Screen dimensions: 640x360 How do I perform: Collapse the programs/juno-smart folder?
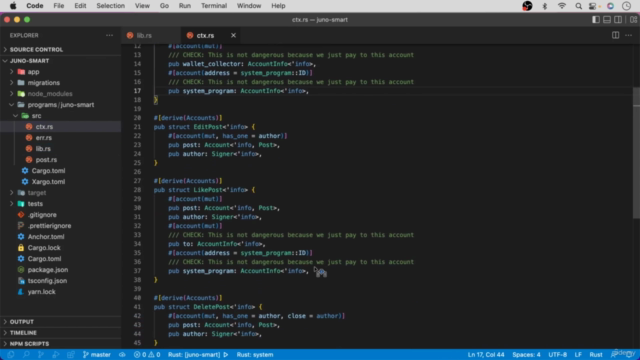(x=60, y=104)
